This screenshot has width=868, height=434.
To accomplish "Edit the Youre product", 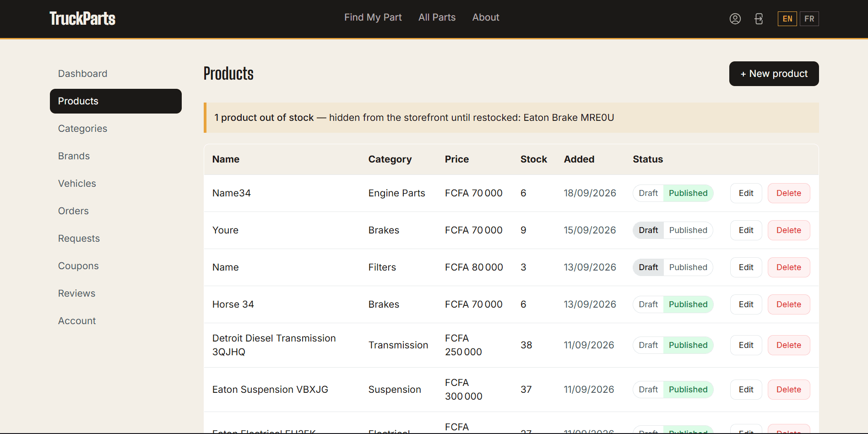I will 746,230.
